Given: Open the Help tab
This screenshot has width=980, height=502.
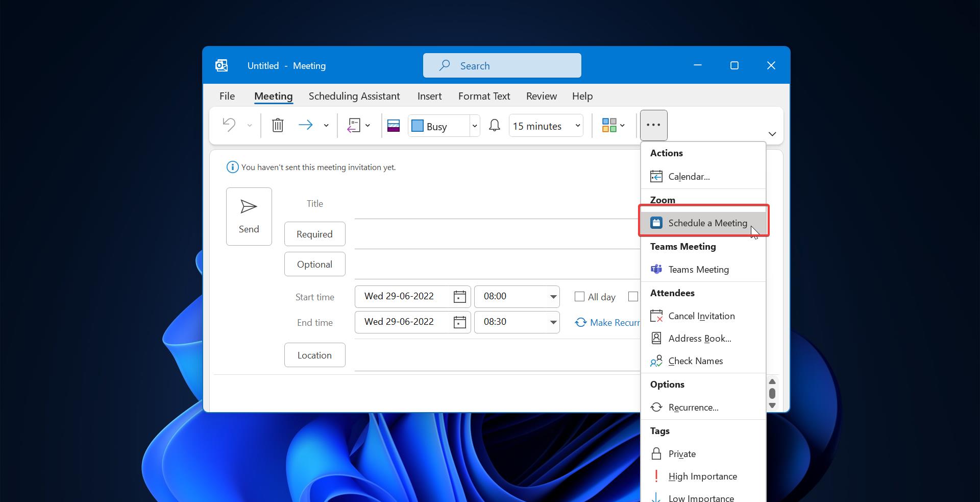Looking at the screenshot, I should tap(582, 96).
